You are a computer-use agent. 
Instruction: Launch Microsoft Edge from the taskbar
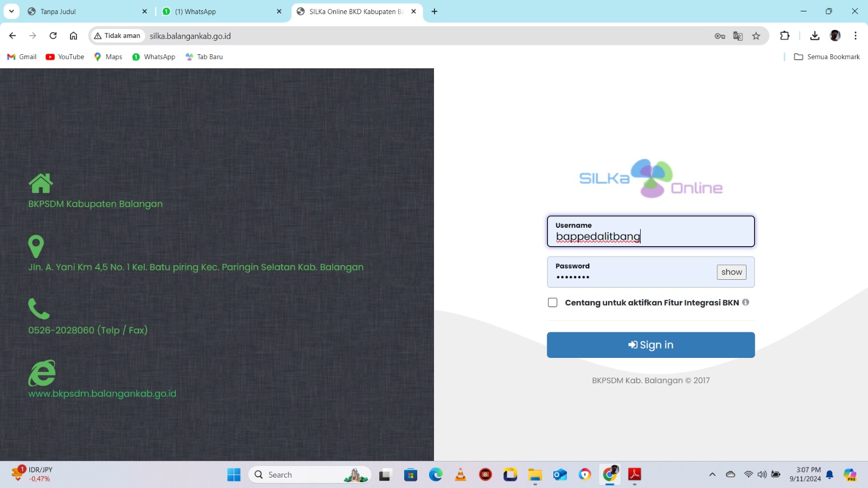tap(436, 475)
